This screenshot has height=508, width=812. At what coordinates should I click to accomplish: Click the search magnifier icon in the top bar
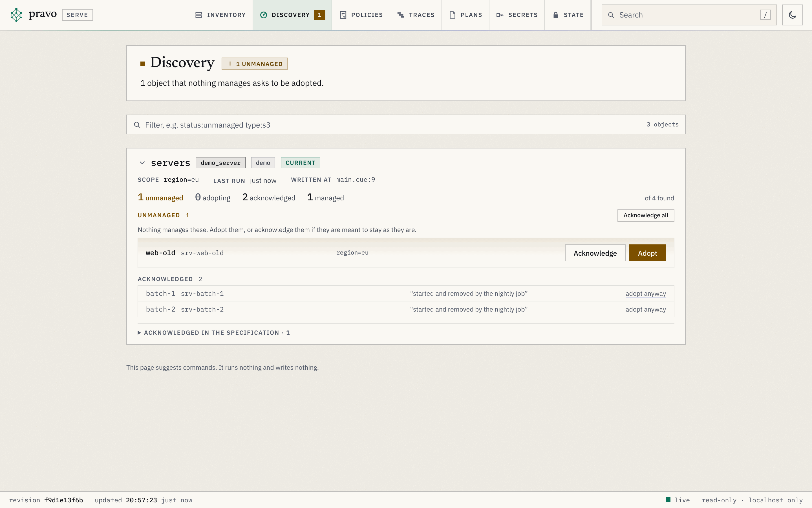pyautogui.click(x=611, y=15)
